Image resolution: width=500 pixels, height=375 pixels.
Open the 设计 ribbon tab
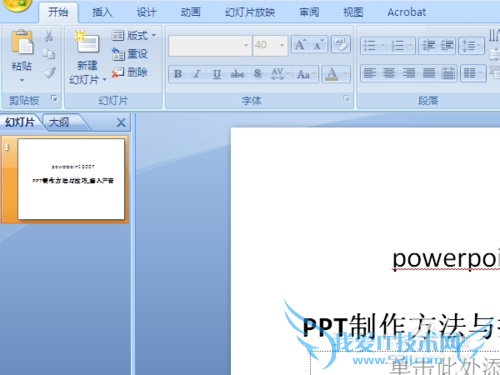(x=146, y=12)
